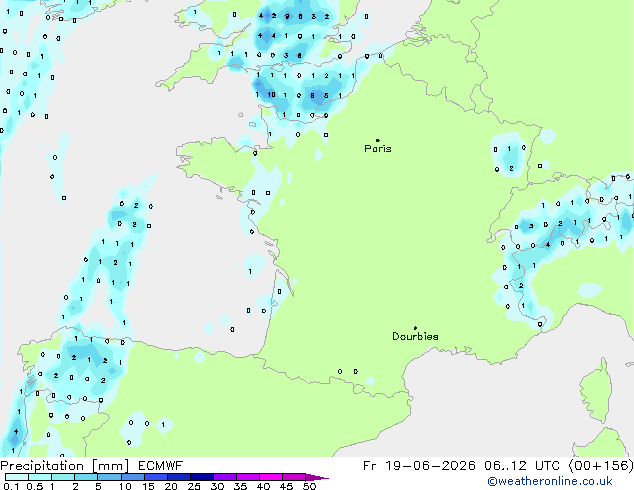Screen dimensions: 634x490
Task: Pick the 10–15 mm legend swatch
Action: [132, 477]
